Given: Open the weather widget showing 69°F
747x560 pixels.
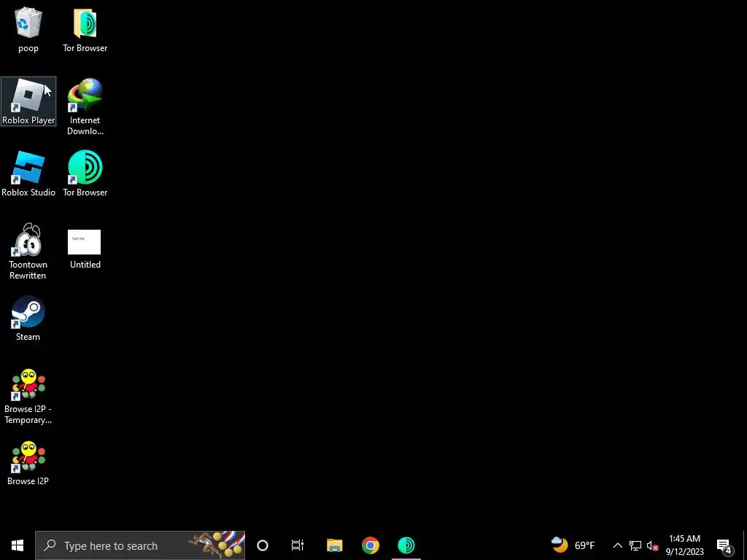Looking at the screenshot, I should tap(573, 545).
